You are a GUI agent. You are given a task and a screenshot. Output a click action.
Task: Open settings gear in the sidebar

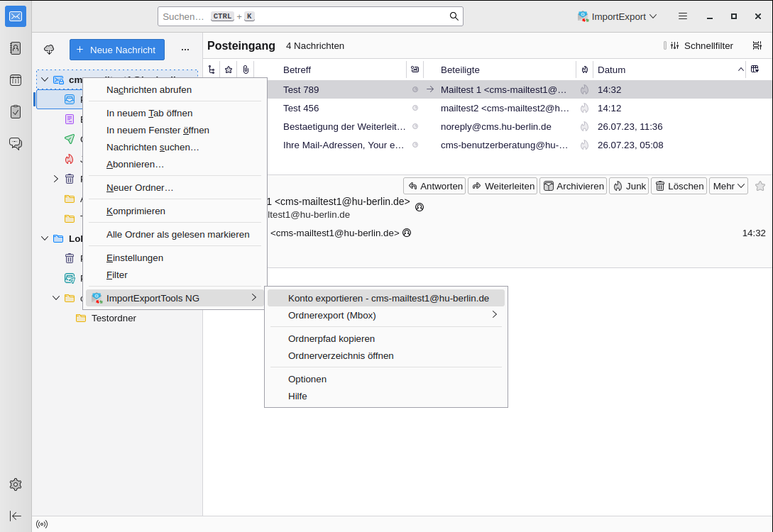16,484
